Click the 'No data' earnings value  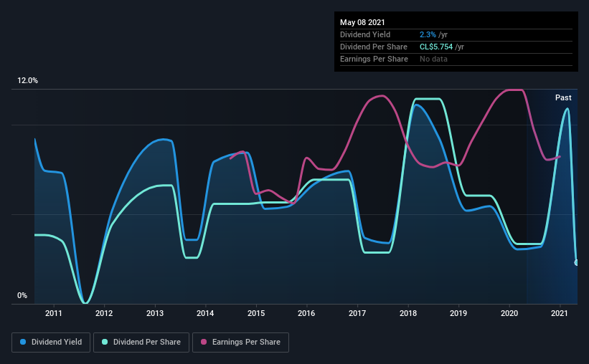pos(433,59)
